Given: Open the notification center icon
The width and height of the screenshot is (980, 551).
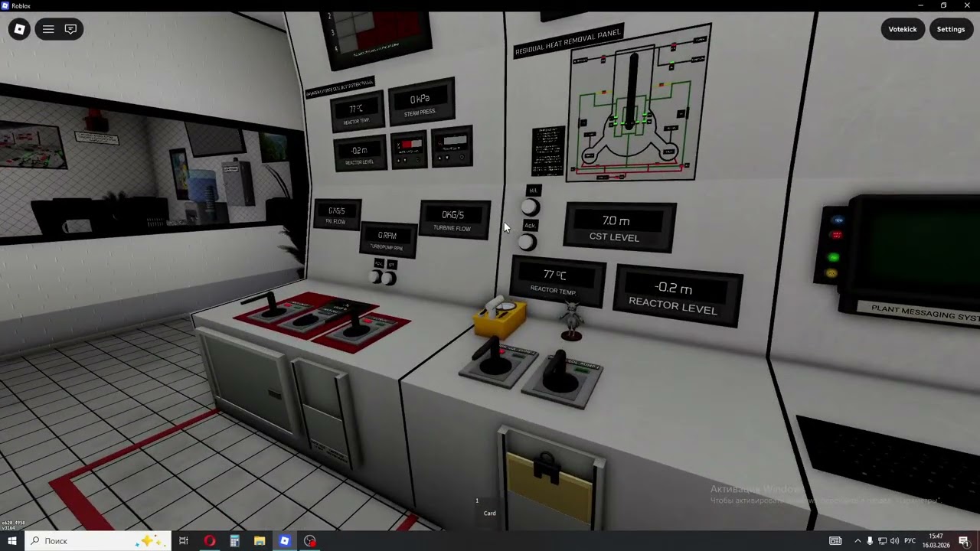Looking at the screenshot, I should tap(964, 541).
